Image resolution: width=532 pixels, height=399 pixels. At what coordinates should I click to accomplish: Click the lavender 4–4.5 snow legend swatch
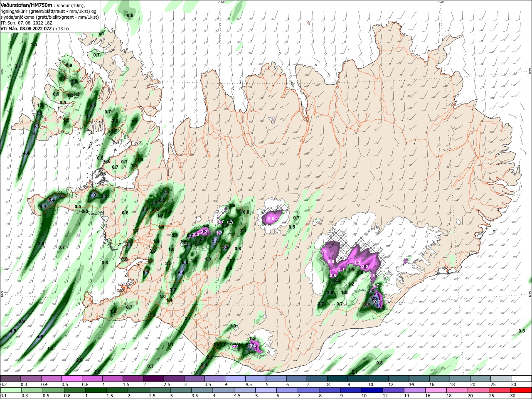point(236,379)
